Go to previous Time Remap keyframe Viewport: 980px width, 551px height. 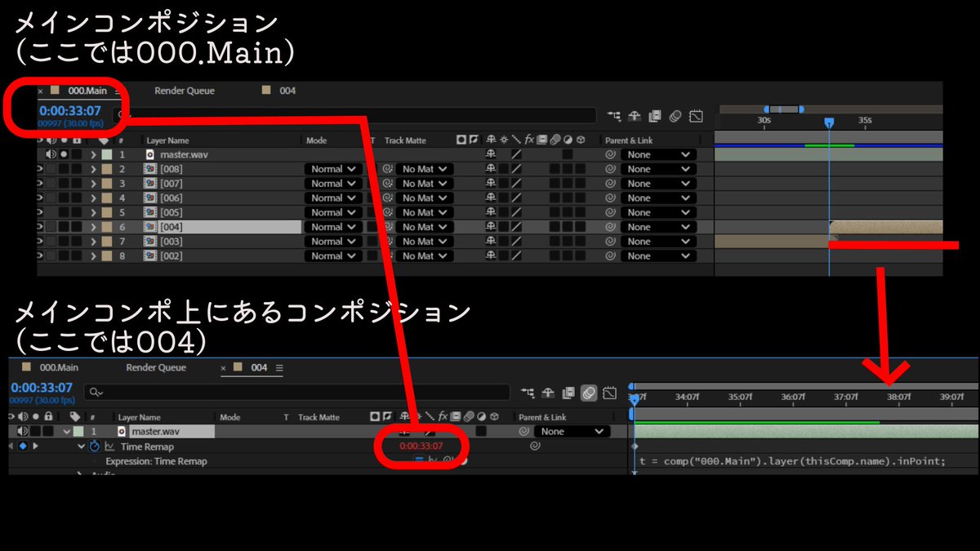[11, 447]
